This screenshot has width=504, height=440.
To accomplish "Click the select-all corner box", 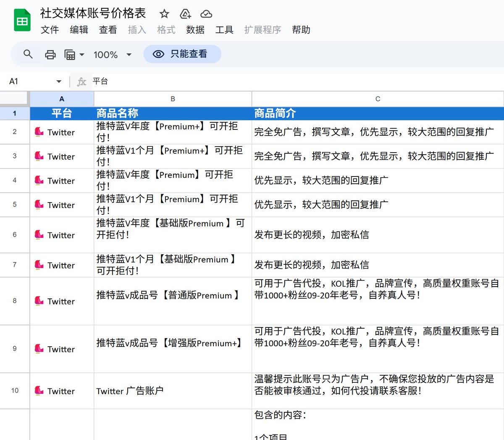I will [x=15, y=99].
